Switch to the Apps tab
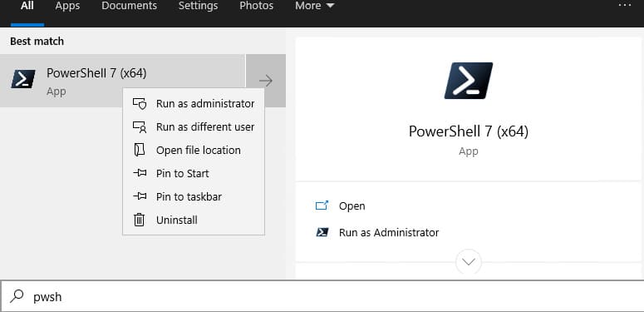Screen dimensions: 644x312 click(x=67, y=6)
